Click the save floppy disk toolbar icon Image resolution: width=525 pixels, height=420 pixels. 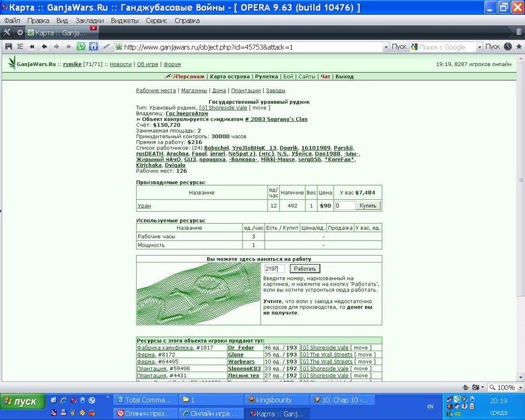pos(8,47)
